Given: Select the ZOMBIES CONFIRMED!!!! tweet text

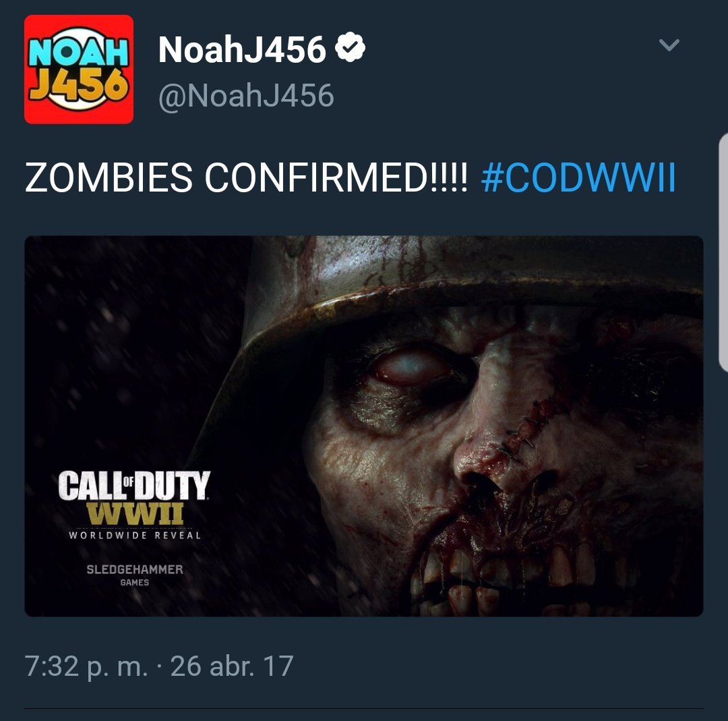Looking at the screenshot, I should pos(247,177).
